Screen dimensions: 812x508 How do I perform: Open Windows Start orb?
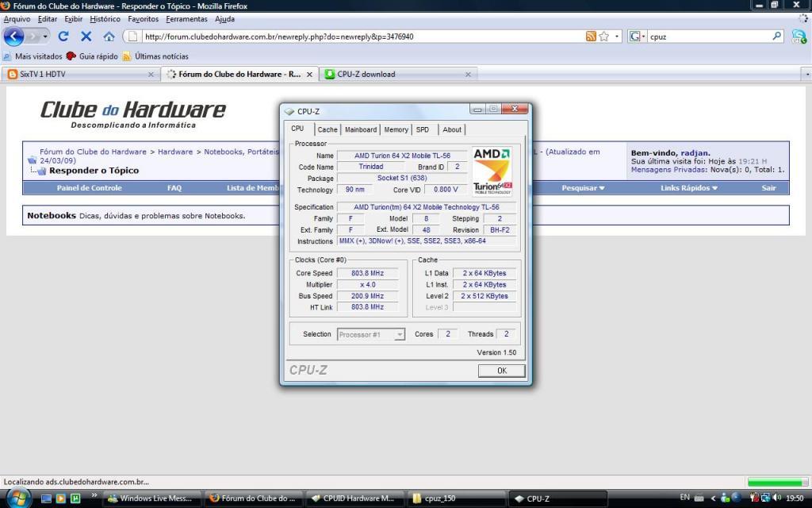pos(17,498)
